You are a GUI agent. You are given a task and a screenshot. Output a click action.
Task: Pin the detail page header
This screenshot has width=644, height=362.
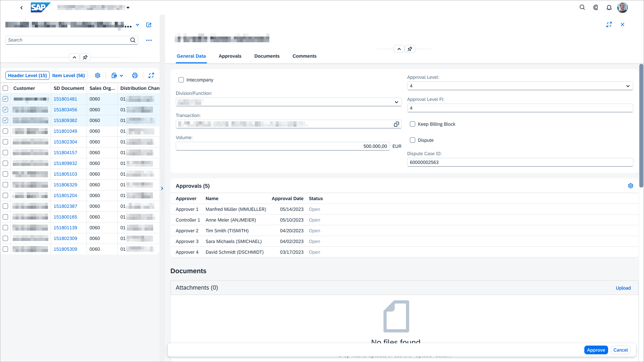[x=410, y=49]
